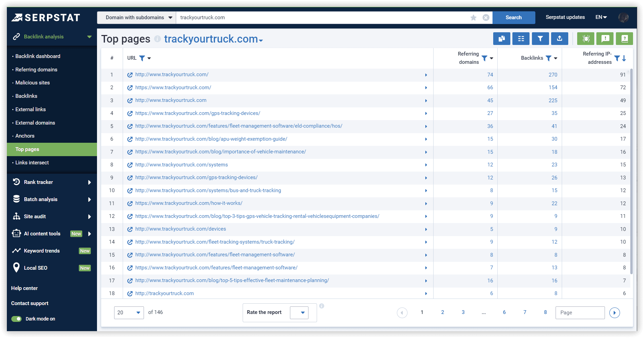The image size is (644, 338).
Task: Click the Page number input field
Action: click(x=580, y=312)
